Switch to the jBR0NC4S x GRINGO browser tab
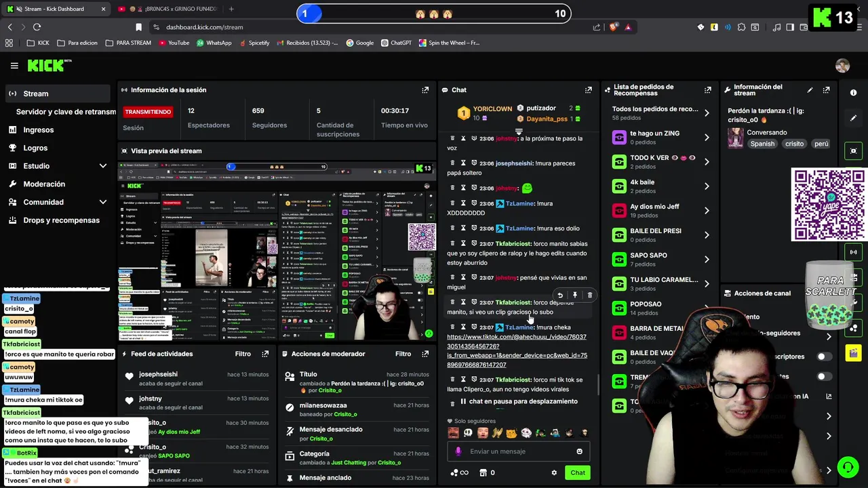The width and height of the screenshot is (868, 488). [167, 9]
